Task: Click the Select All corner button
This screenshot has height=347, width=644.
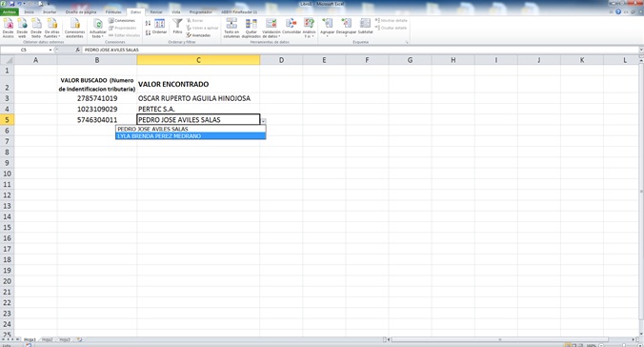Action: [7, 60]
